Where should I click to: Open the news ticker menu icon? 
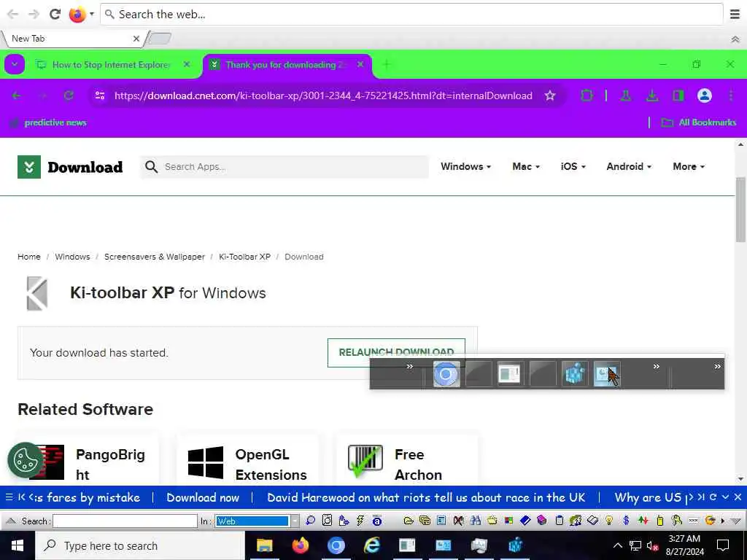click(x=9, y=497)
